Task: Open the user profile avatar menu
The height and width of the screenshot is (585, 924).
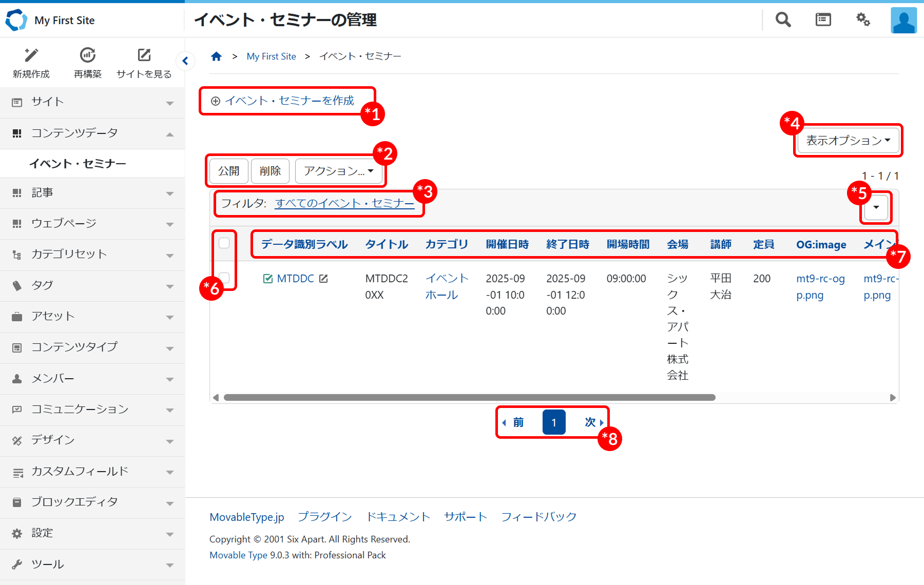Action: 903,21
